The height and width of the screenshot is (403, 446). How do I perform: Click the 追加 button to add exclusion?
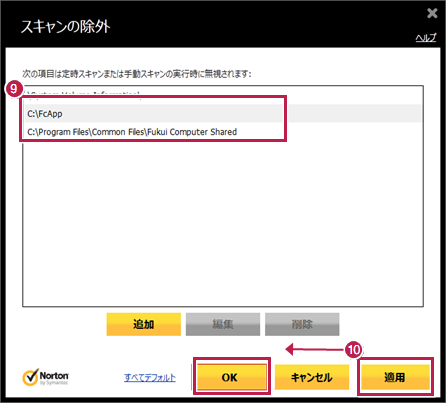(x=144, y=324)
